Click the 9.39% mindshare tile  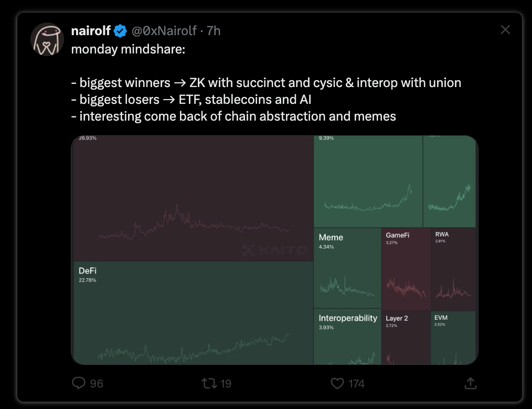click(368, 181)
